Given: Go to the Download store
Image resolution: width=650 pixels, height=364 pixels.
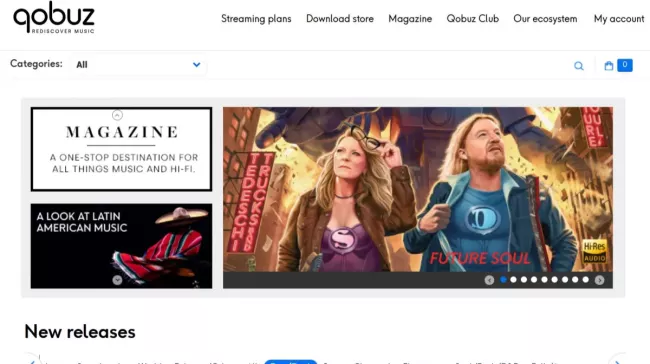Looking at the screenshot, I should click(340, 19).
